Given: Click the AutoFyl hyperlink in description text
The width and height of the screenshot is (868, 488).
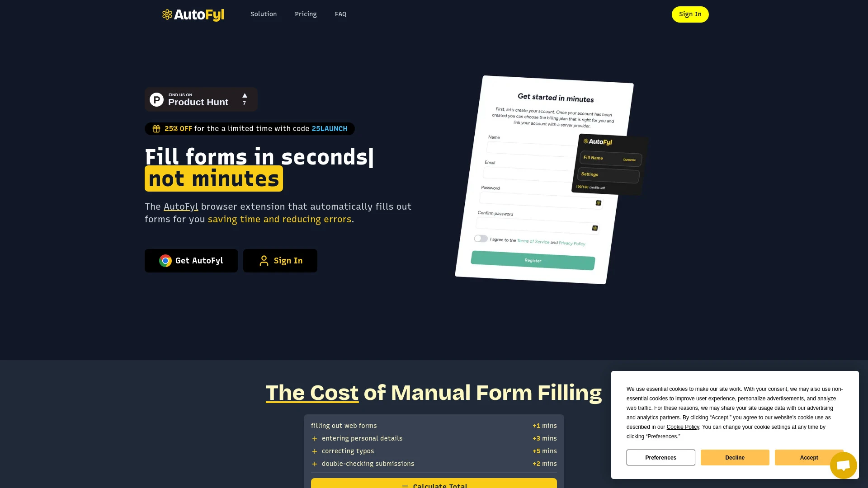Looking at the screenshot, I should (x=181, y=206).
